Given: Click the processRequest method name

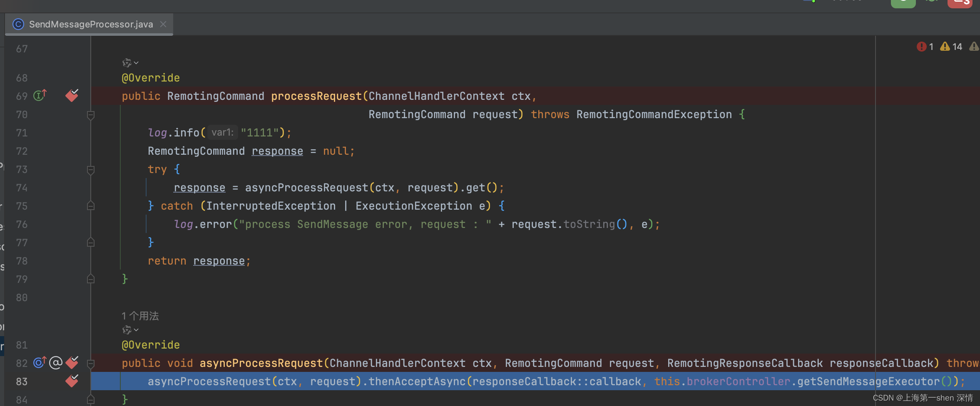Looking at the screenshot, I should click(x=316, y=96).
